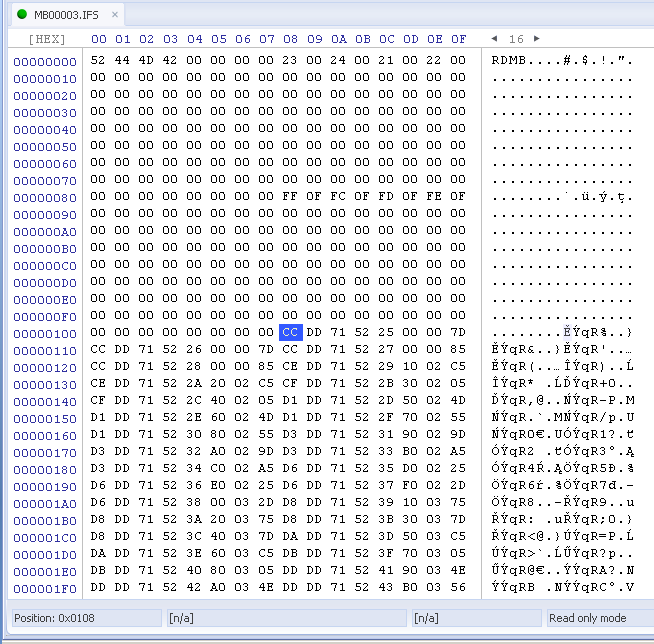This screenshot has height=644, width=654.
Task: Click column header 0F
Action: coord(458,39)
